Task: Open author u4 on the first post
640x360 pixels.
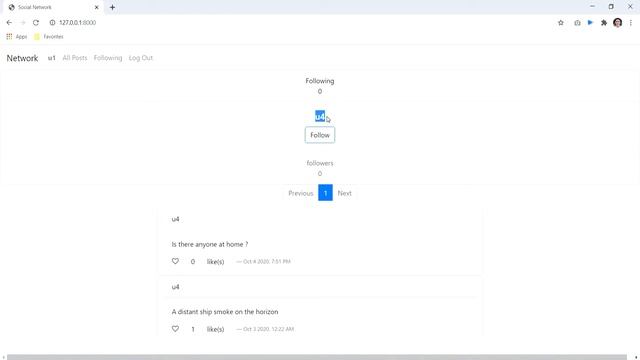Action: (x=176, y=219)
